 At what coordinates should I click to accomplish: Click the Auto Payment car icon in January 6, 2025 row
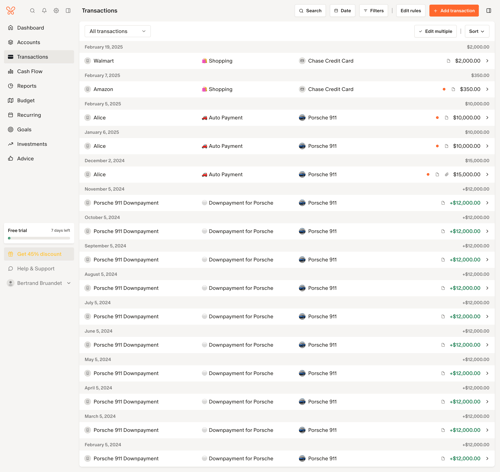tap(204, 146)
